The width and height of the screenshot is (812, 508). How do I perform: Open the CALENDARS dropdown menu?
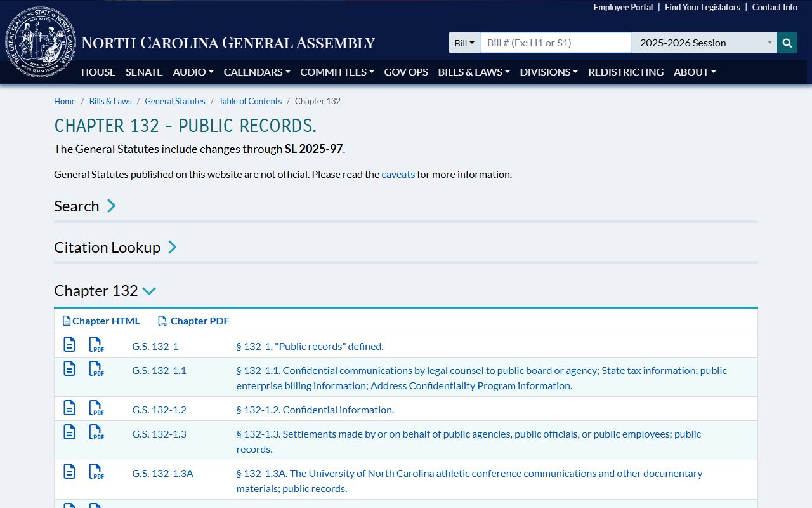(x=257, y=72)
